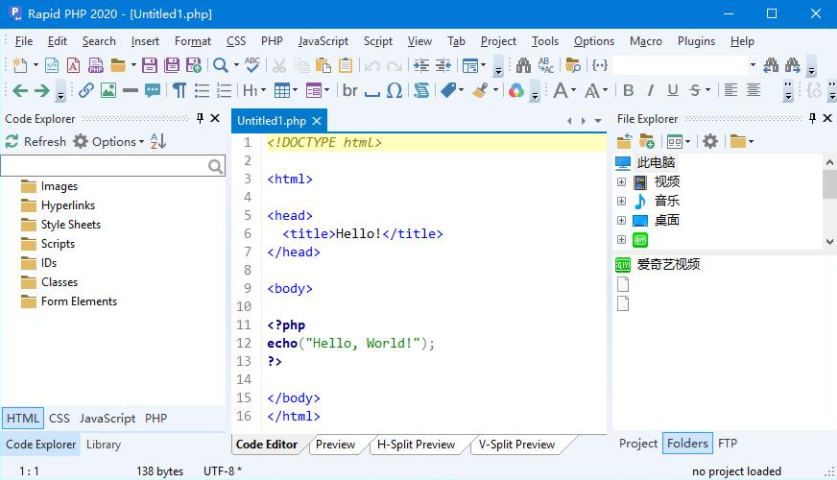The image size is (837, 480).
Task: Paste from clipboard
Action: 323,65
